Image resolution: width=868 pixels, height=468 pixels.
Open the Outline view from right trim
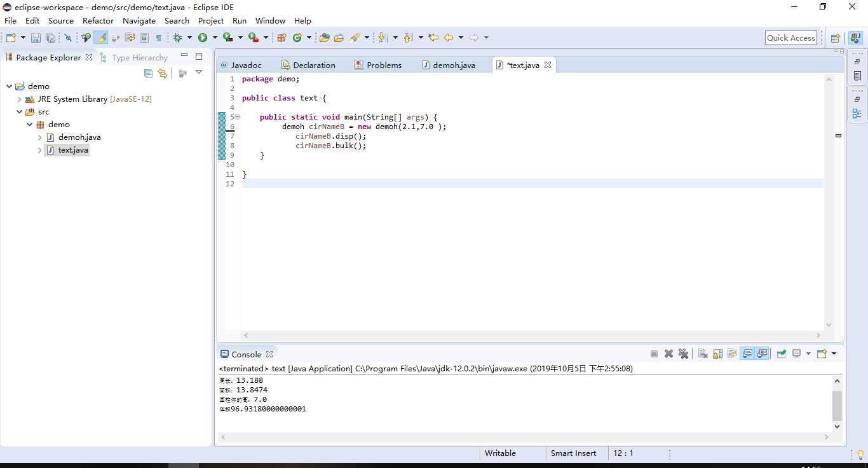coord(857,114)
